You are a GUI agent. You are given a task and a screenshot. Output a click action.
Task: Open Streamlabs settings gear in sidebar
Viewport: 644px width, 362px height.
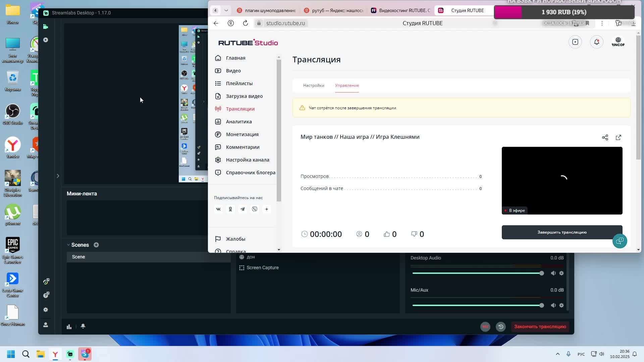(46, 310)
